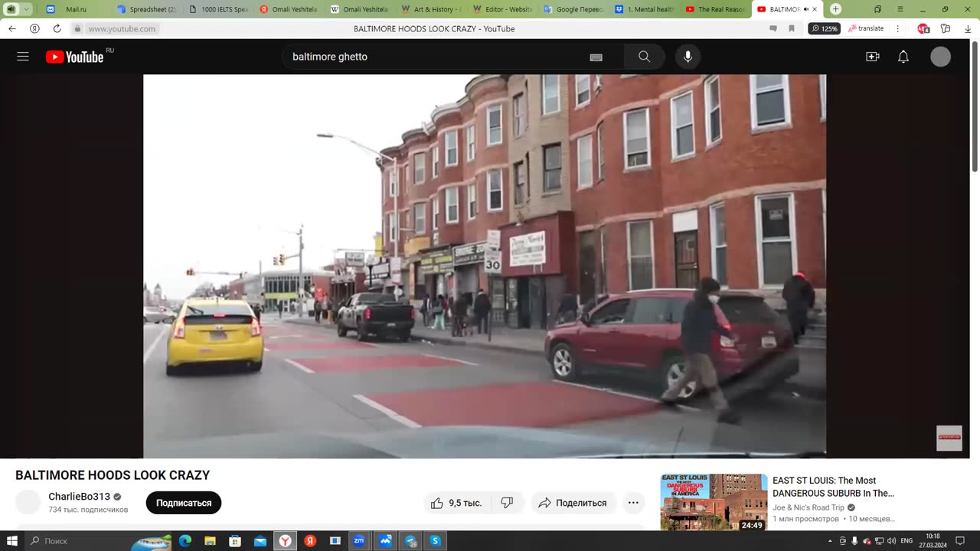Open Zoom app on taskbar
This screenshot has height=551, width=980.
point(358,541)
